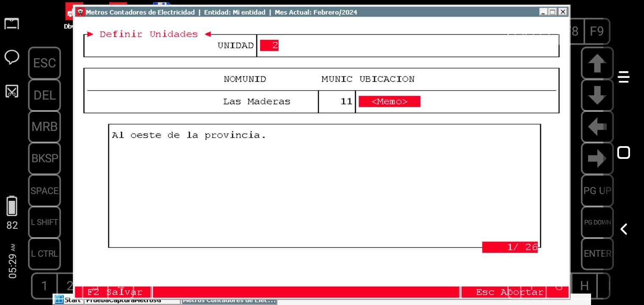Tap the Android home square button
The image size is (644, 305).
pos(624,152)
